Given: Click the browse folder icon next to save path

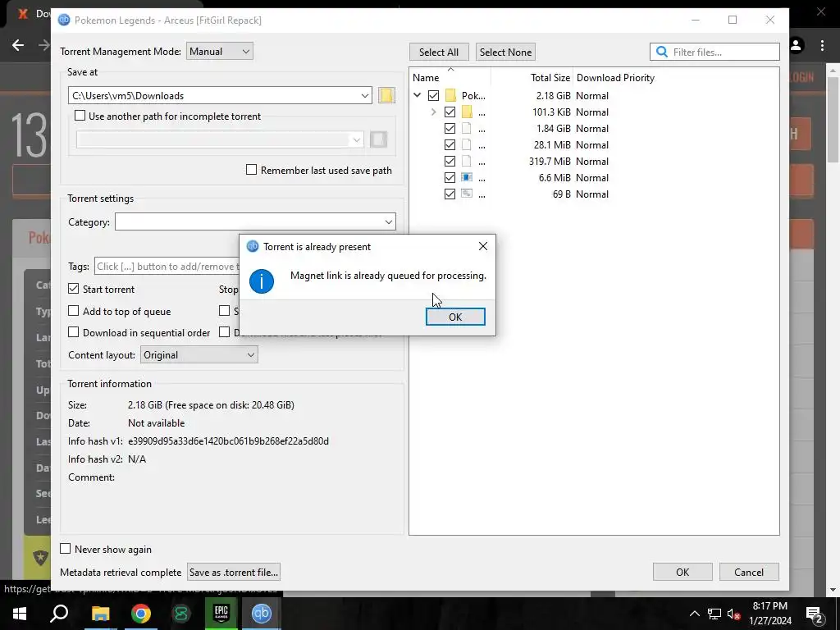Looking at the screenshot, I should 386,95.
